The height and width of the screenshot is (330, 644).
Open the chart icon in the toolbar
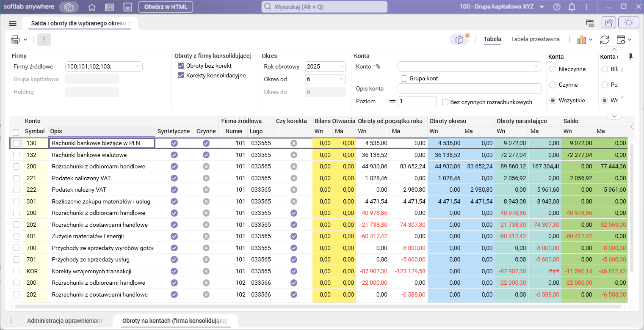click(582, 40)
